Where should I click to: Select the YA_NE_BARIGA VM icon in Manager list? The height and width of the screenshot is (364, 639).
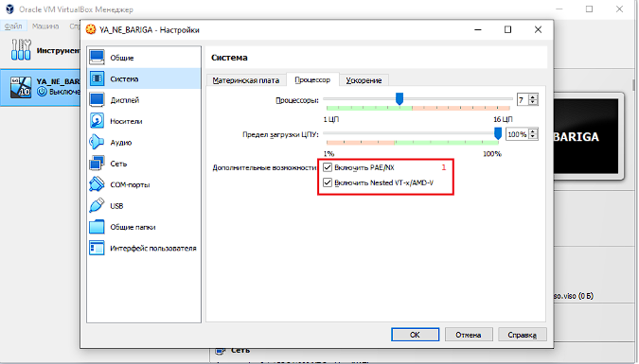pos(21,87)
